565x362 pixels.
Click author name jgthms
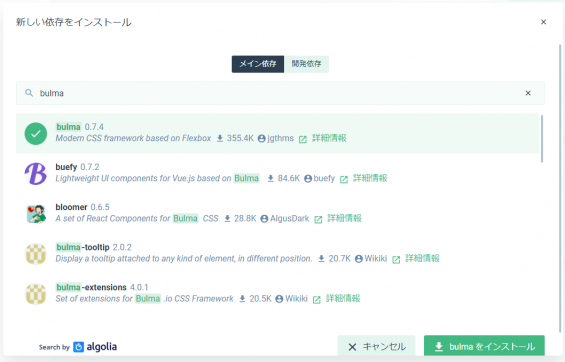(x=280, y=138)
